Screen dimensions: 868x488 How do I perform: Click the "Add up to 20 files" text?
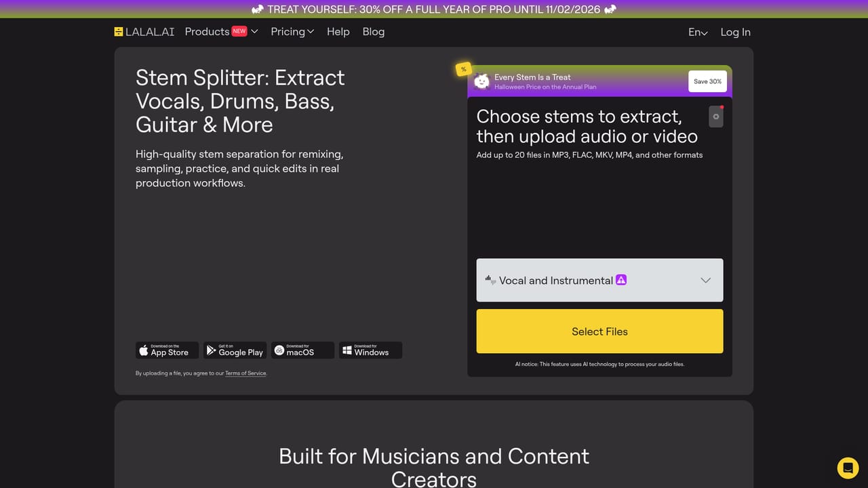[589, 155]
